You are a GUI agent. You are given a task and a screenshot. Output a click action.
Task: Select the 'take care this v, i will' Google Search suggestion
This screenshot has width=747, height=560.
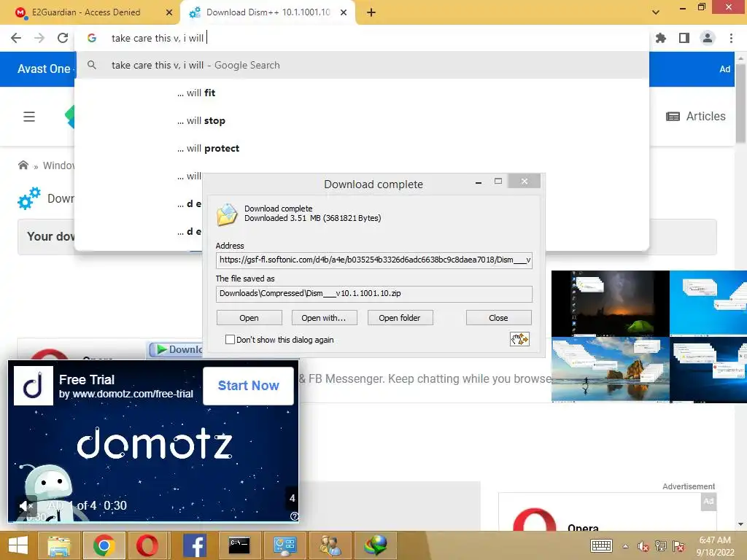(362, 65)
